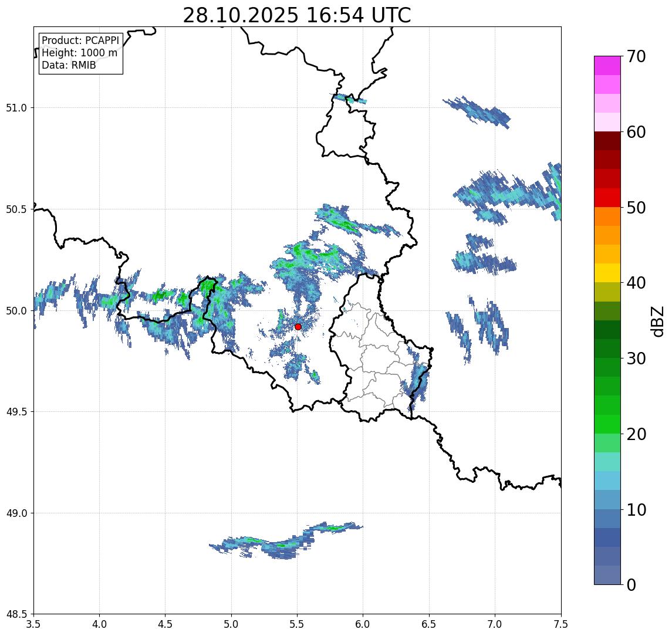Click the colorbar tick label '40'

636,283
